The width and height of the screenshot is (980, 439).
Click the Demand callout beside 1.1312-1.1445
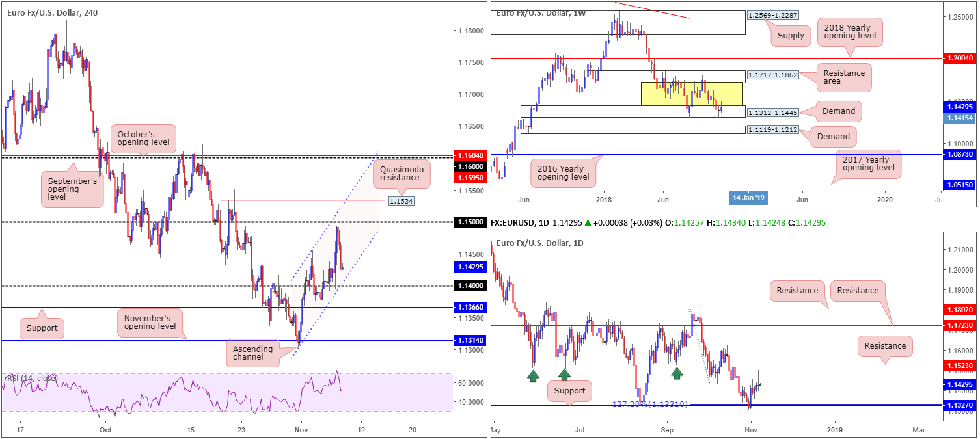[x=839, y=111]
